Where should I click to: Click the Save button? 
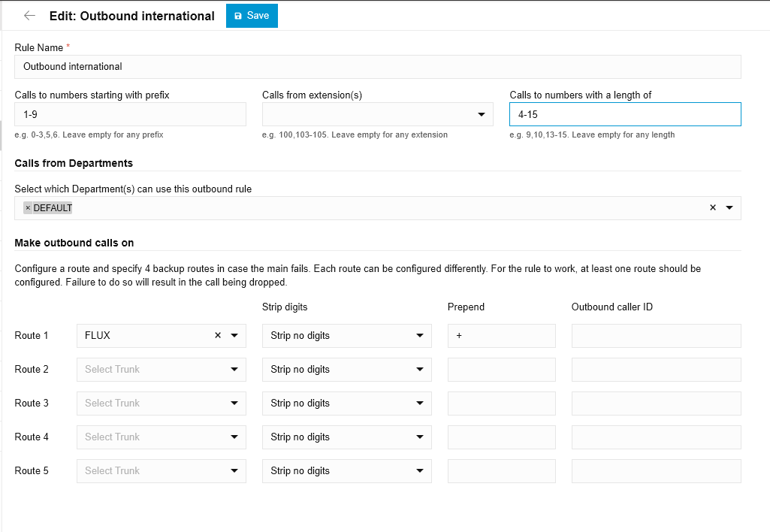click(252, 16)
